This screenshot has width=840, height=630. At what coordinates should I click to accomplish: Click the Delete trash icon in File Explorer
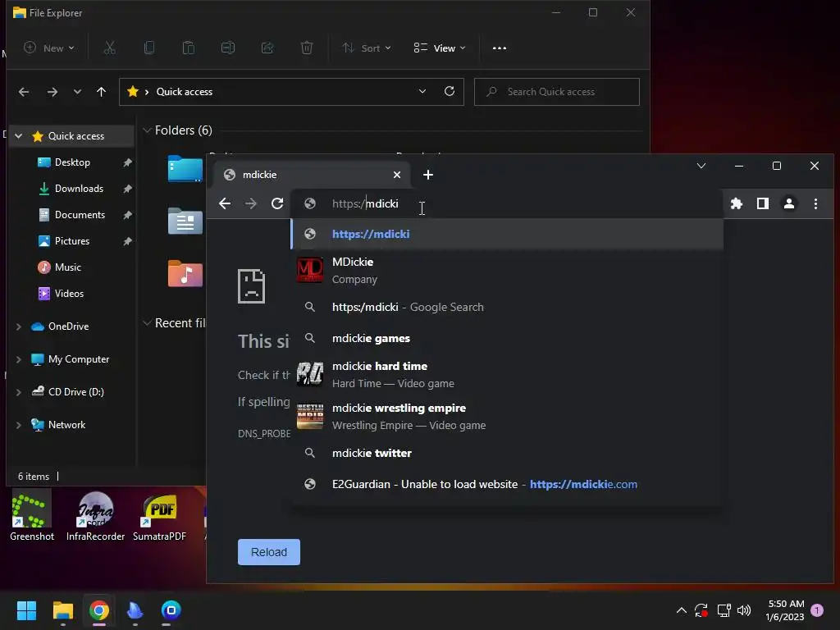(307, 48)
